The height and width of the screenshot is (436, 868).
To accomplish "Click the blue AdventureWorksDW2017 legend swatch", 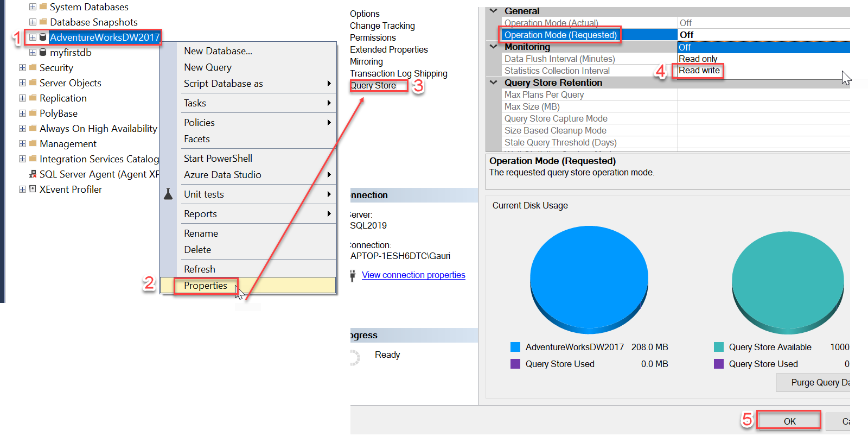I will tap(515, 347).
